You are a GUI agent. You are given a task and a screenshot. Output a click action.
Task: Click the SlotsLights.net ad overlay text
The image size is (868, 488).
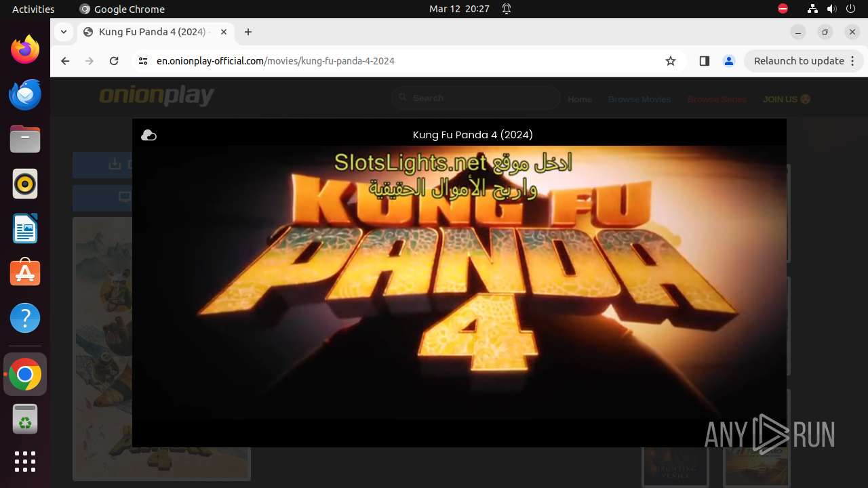click(453, 175)
